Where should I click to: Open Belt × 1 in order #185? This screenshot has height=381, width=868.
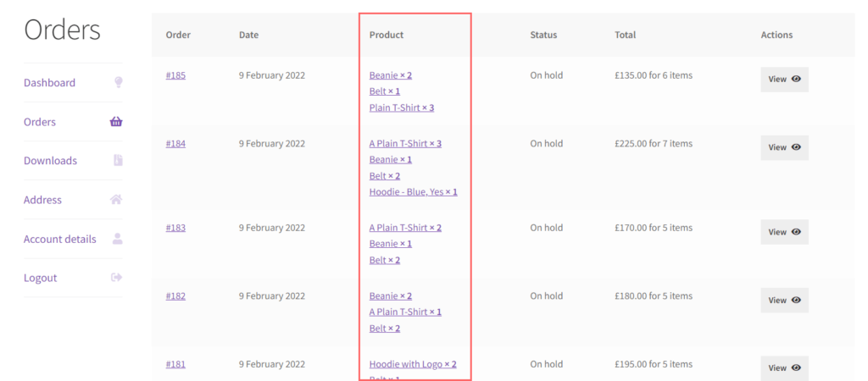385,91
